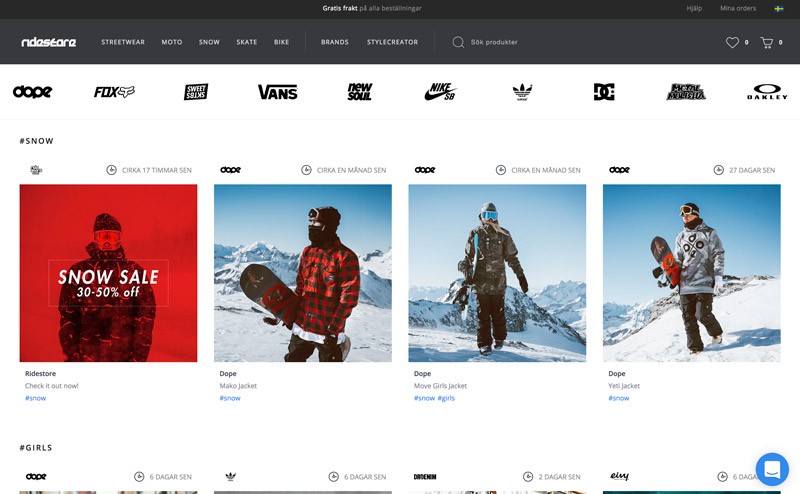This screenshot has height=494, width=800.
Task: Select the Vans brand logo
Action: pos(278,92)
